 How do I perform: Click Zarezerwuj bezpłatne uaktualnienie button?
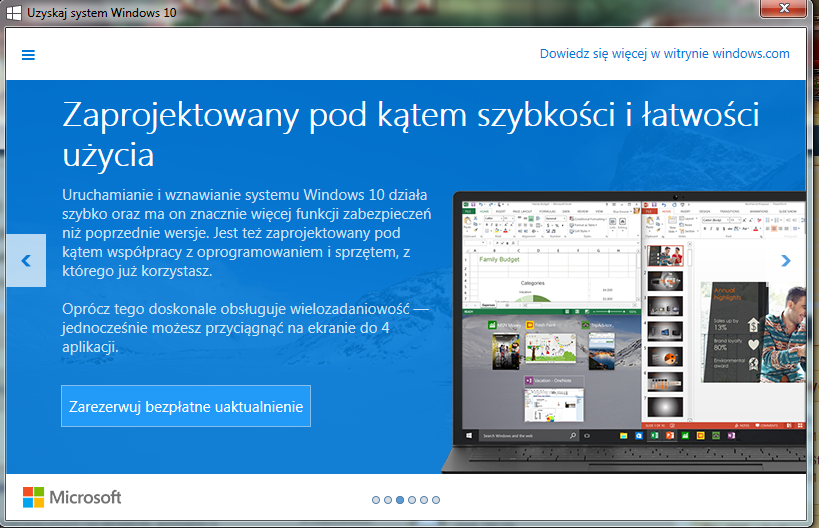click(186, 406)
